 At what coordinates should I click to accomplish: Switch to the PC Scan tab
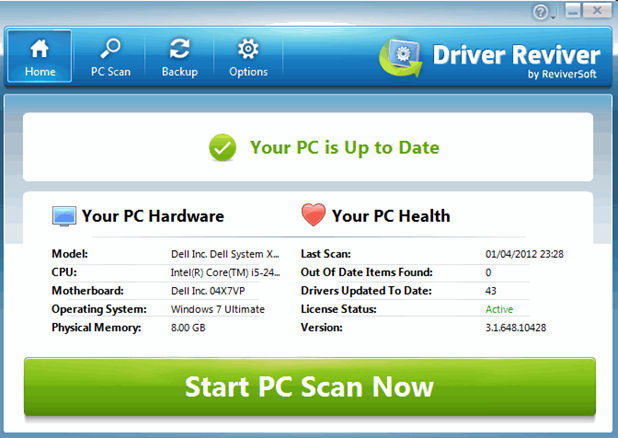[110, 56]
